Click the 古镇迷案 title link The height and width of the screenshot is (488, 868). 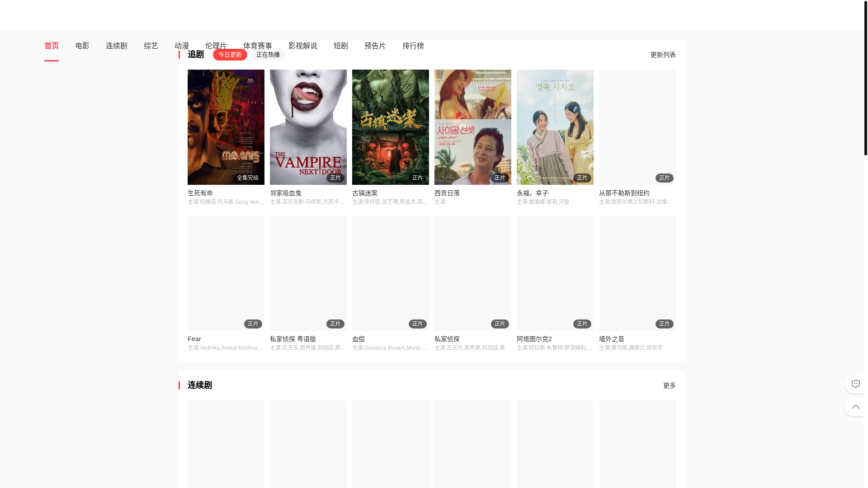(x=365, y=193)
